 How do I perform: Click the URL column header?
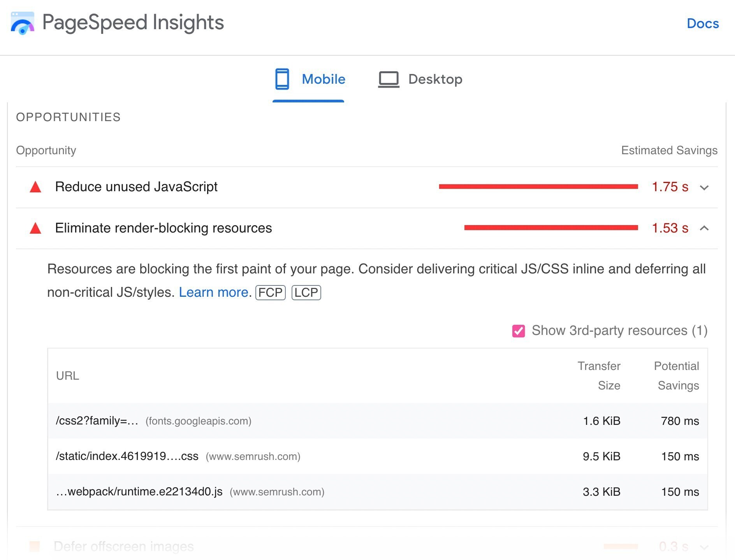tap(67, 376)
